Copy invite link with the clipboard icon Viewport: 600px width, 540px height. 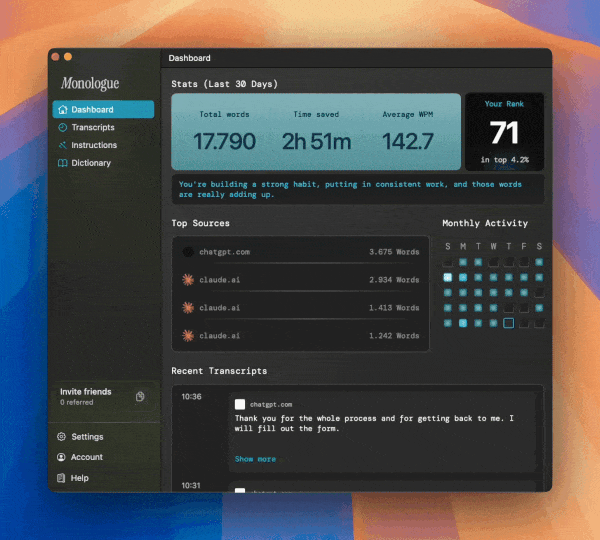(140, 396)
